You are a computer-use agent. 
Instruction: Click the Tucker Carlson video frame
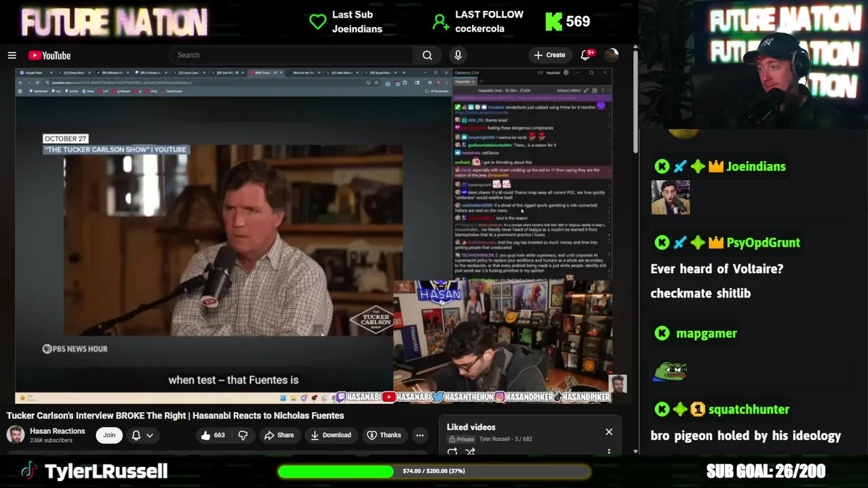pyautogui.click(x=233, y=241)
